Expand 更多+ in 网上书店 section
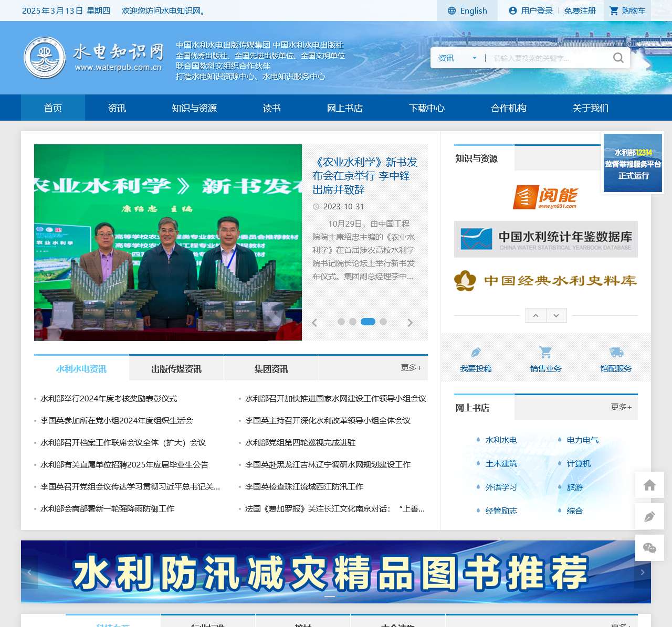 click(621, 407)
